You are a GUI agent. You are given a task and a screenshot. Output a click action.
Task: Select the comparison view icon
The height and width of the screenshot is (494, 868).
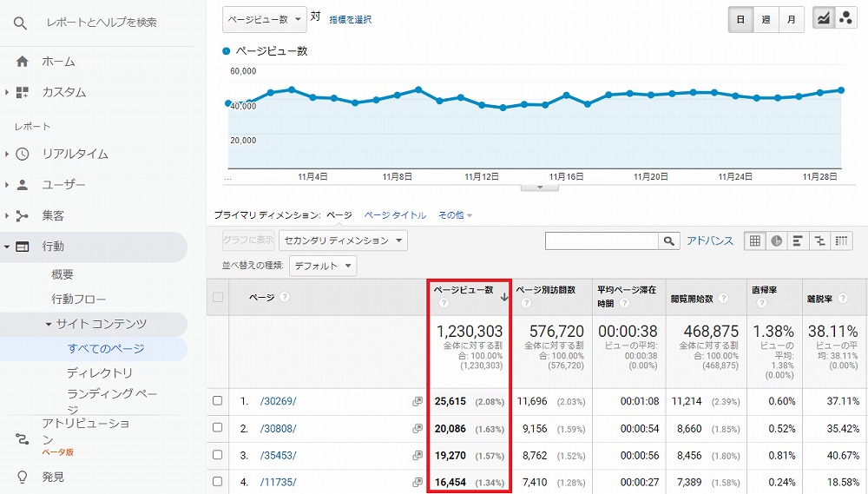[820, 240]
